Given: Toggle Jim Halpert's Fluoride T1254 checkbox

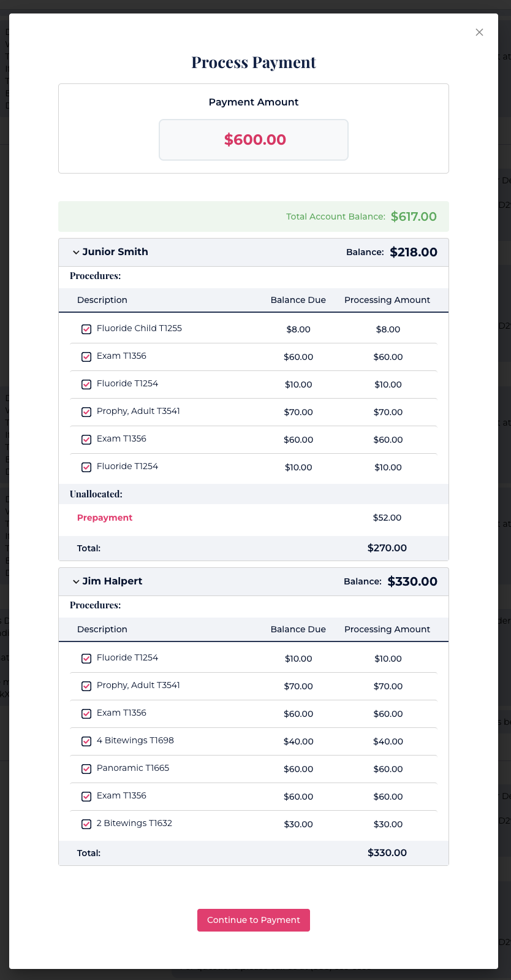Looking at the screenshot, I should [86, 659].
